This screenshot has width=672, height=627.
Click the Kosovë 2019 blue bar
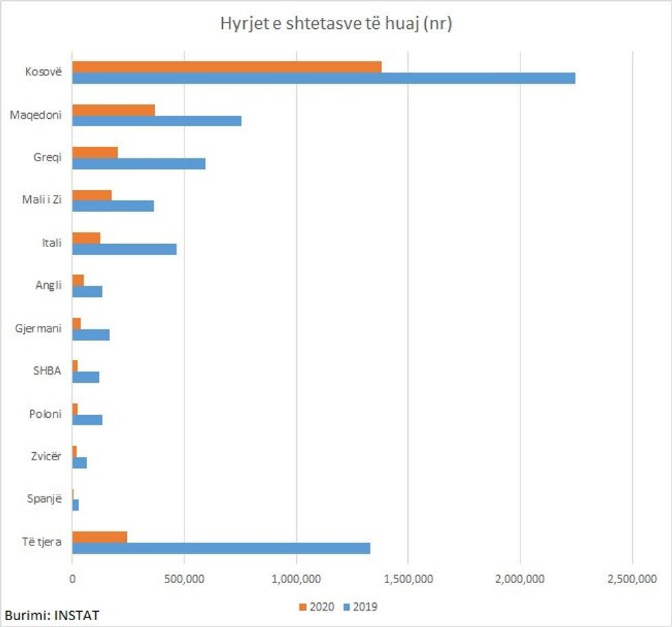coord(324,78)
